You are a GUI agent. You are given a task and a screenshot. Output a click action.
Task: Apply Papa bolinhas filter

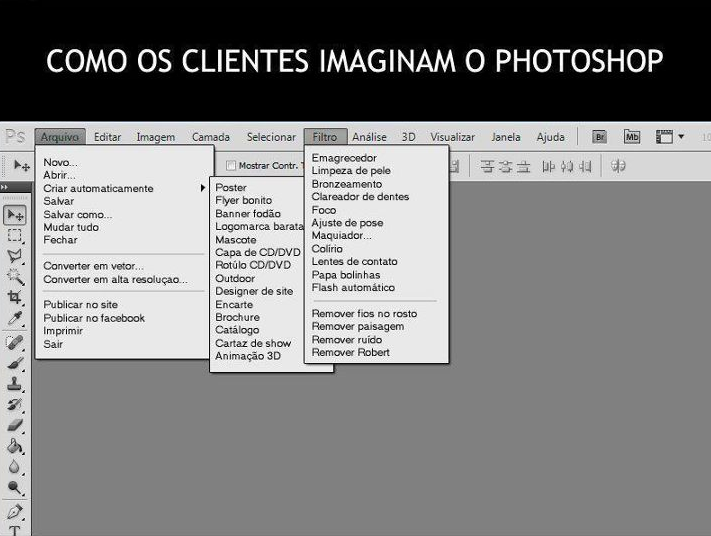click(346, 275)
